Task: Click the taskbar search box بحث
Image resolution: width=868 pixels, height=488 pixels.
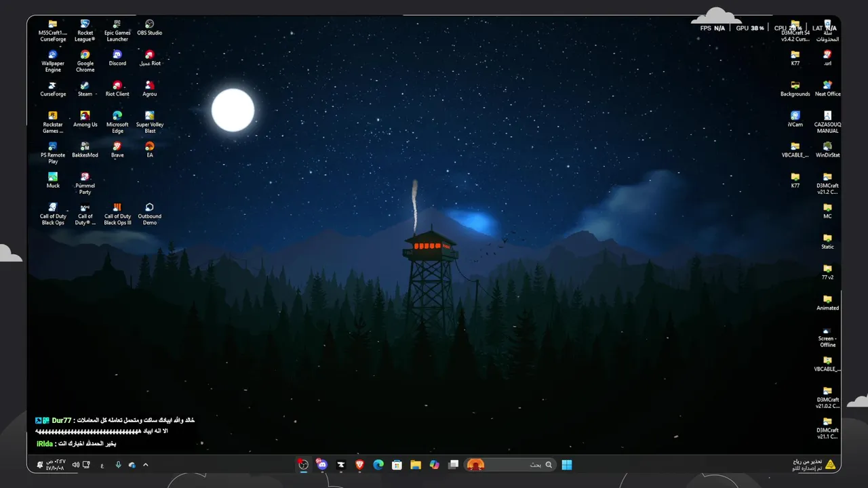Action: pyautogui.click(x=511, y=465)
